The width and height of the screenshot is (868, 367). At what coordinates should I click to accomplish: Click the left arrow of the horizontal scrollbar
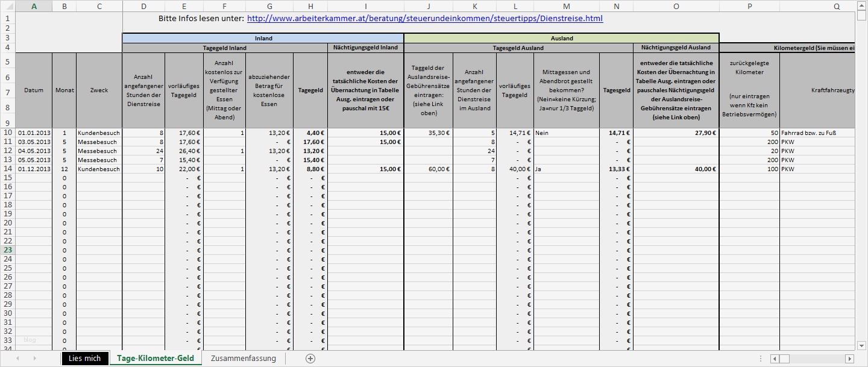(775, 359)
